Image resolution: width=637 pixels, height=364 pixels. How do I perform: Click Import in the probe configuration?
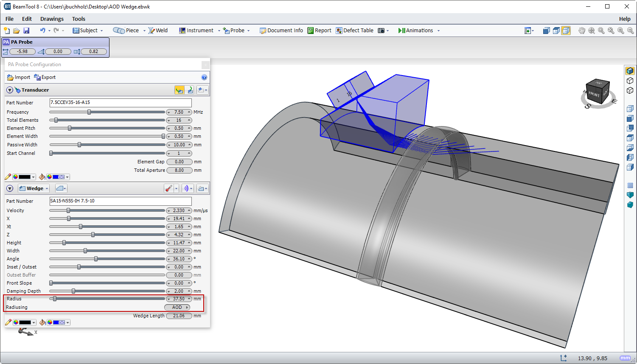pyautogui.click(x=19, y=77)
